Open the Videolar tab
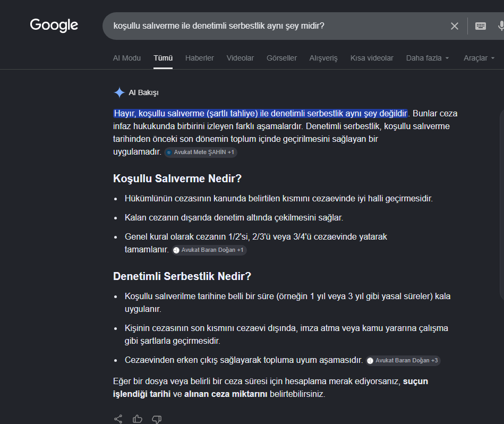Screen dimensions: 504x424 point(240,58)
